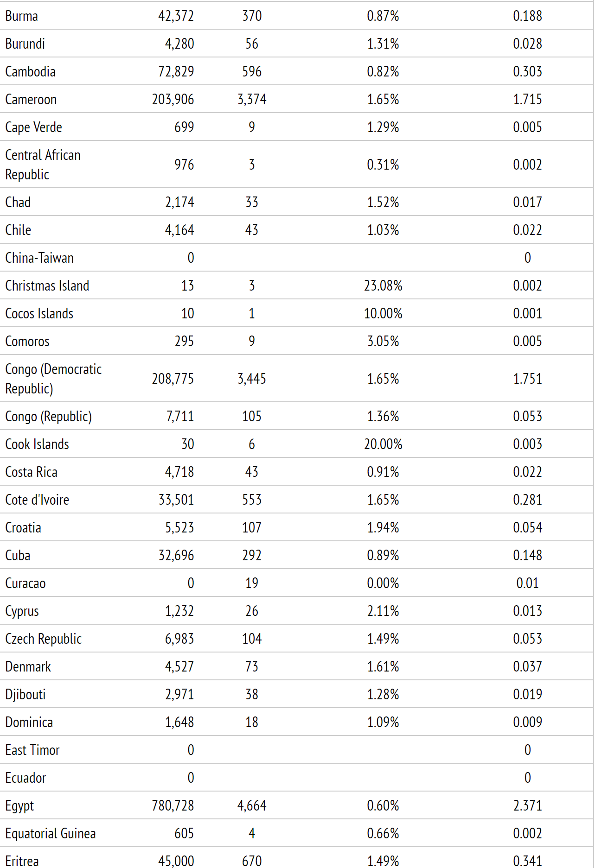Screen dimensions: 595x868
Task: Click the China-Taiwan country cell
Action: [39, 258]
